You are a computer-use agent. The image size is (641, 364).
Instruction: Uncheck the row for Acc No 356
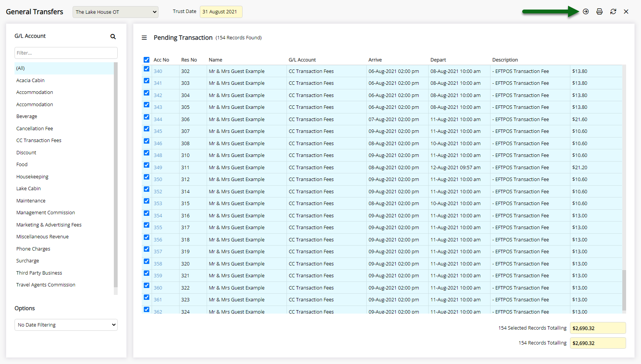146,237
